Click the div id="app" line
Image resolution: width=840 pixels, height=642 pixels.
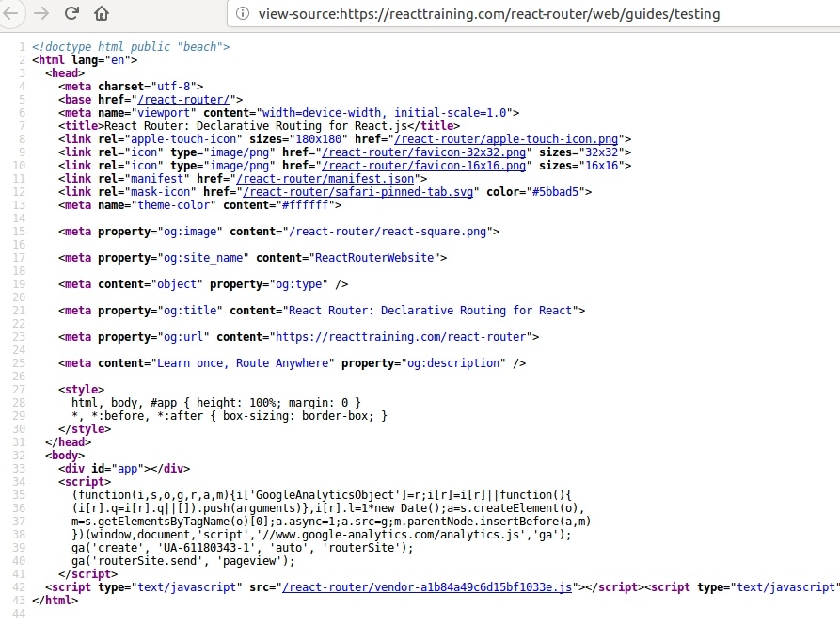tap(124, 469)
